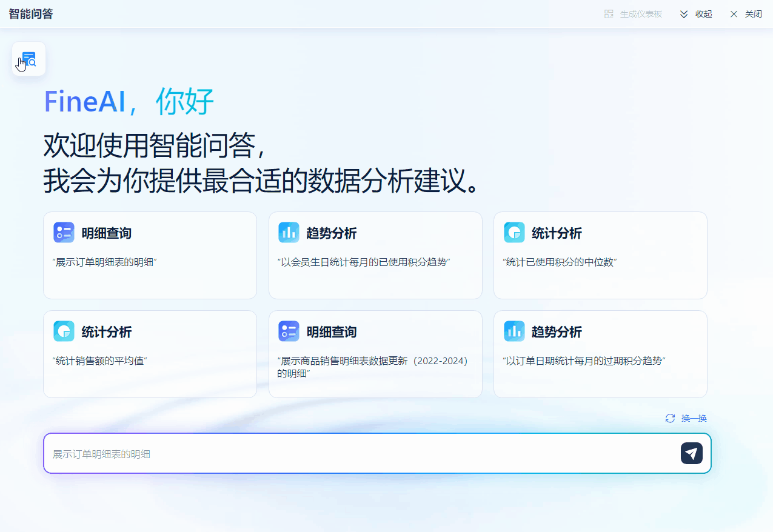This screenshot has height=532, width=773.
Task: Click the 趋势分析 icon on 订单日期 card
Action: 514,331
